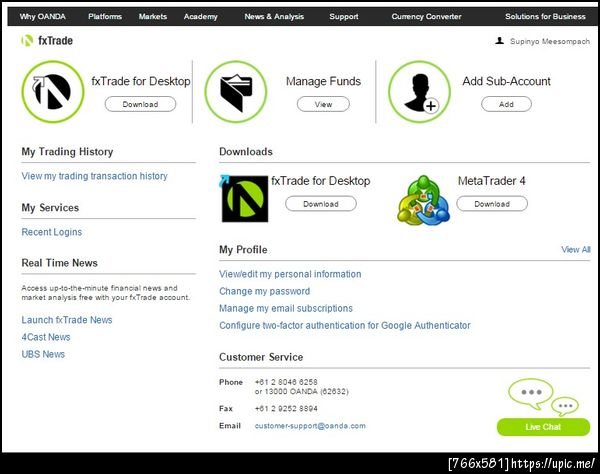600x474 pixels.
Task: Click the Supinyo Meesompach account name
Action: (x=550, y=41)
